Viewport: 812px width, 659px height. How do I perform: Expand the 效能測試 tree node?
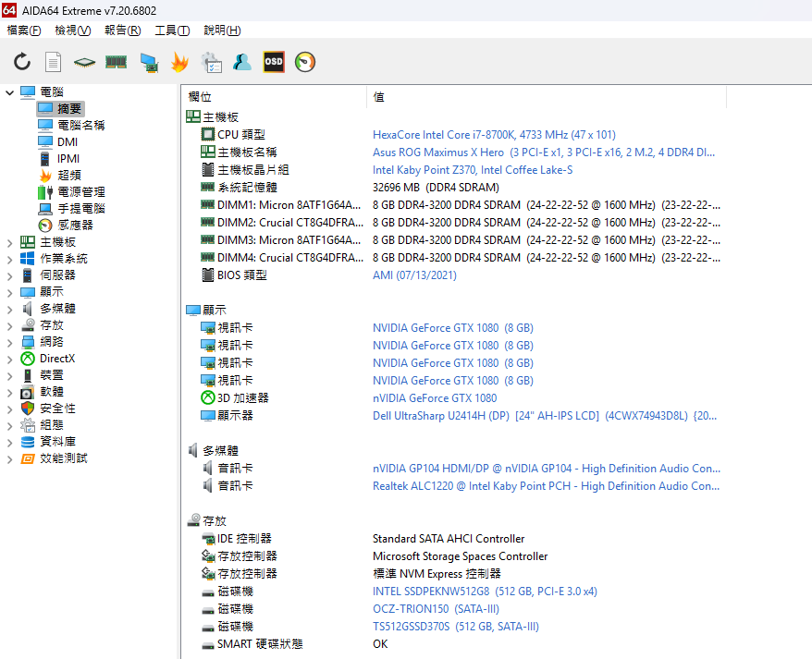coord(10,458)
